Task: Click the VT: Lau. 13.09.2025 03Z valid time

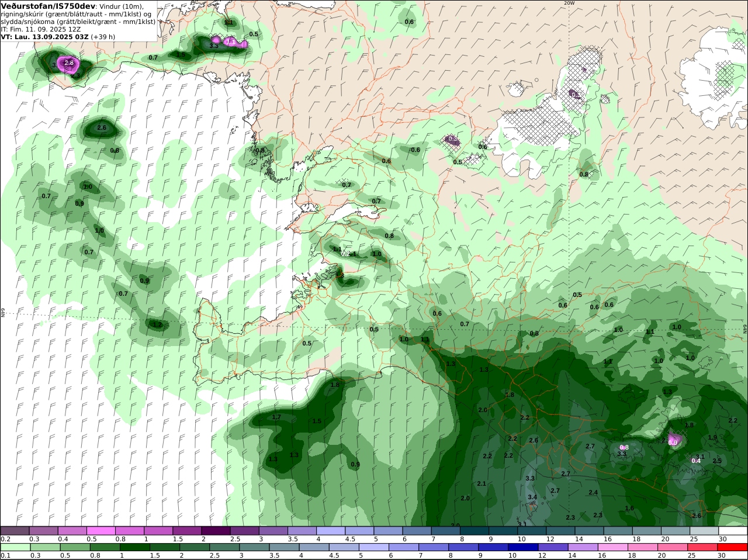Action: [45, 36]
